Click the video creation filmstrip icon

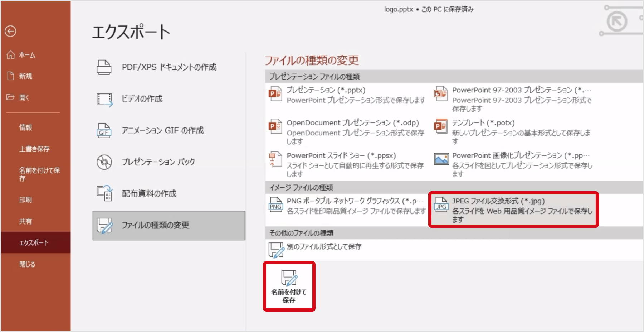[x=104, y=99]
